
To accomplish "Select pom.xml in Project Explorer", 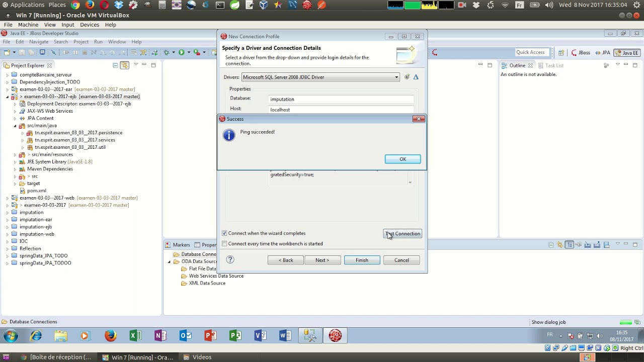I will pos(37,191).
